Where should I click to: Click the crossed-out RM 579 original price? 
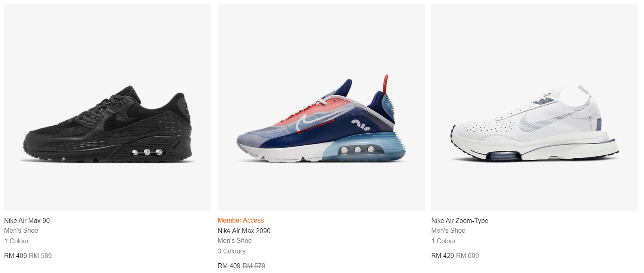(254, 266)
